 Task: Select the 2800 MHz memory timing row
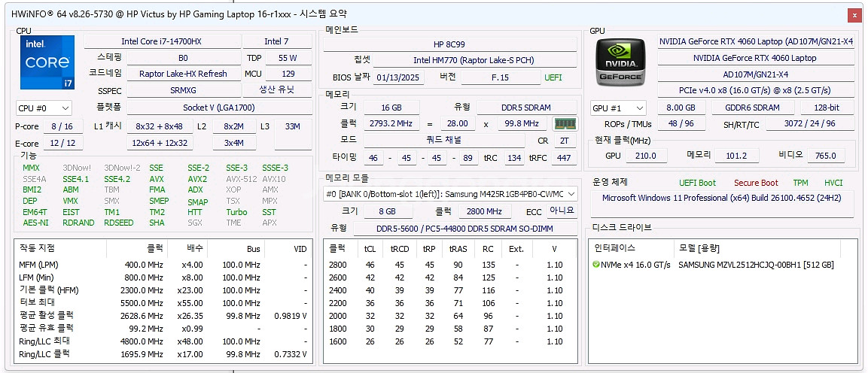pos(450,265)
